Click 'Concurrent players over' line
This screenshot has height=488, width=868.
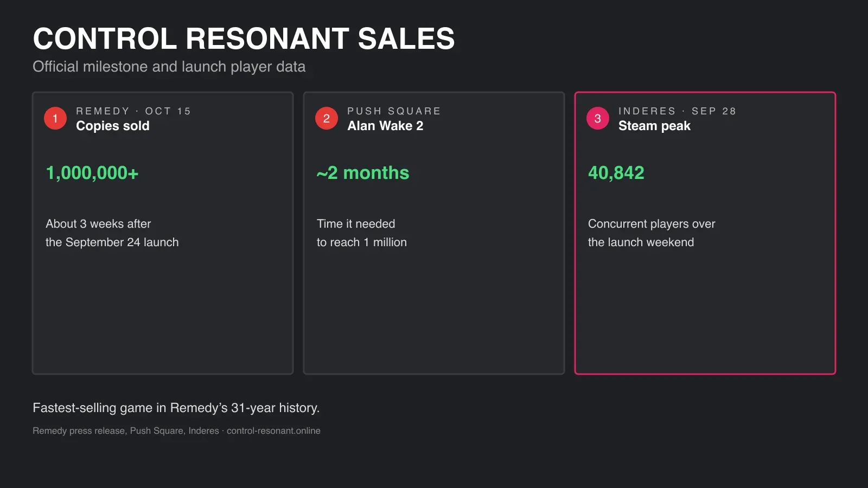pos(652,224)
